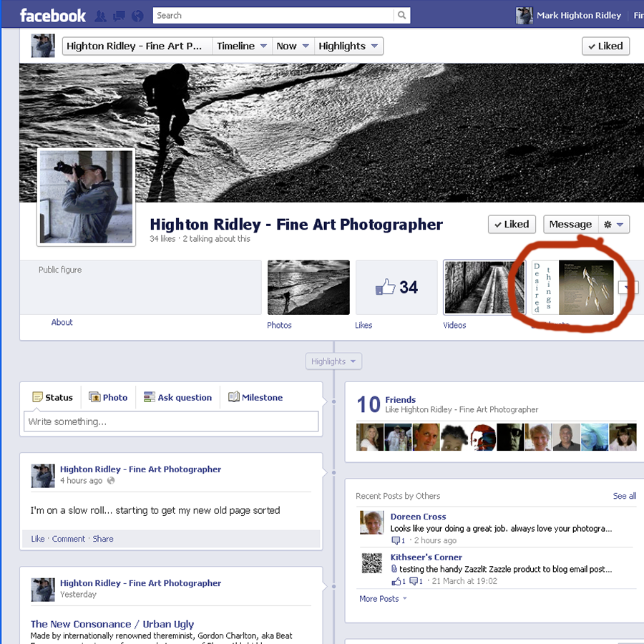Click the Ask question icon
Image resolution: width=644 pixels, height=644 pixels.
150,397
